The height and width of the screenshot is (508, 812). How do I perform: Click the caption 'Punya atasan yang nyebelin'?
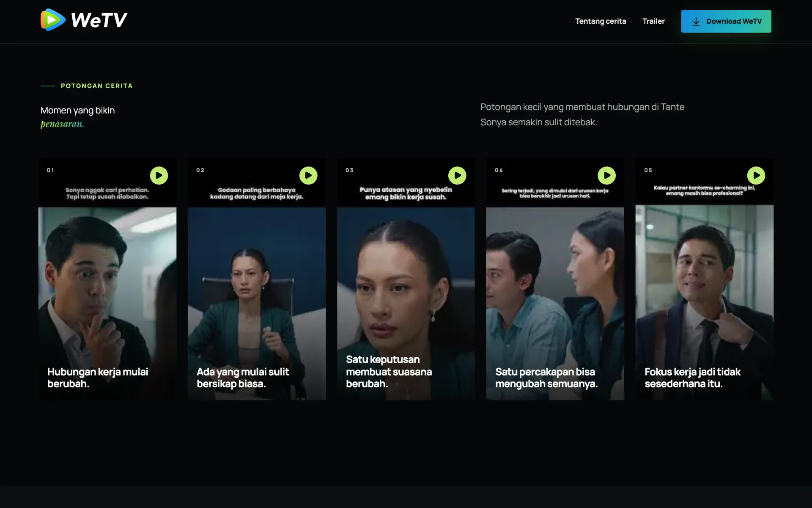(x=406, y=190)
